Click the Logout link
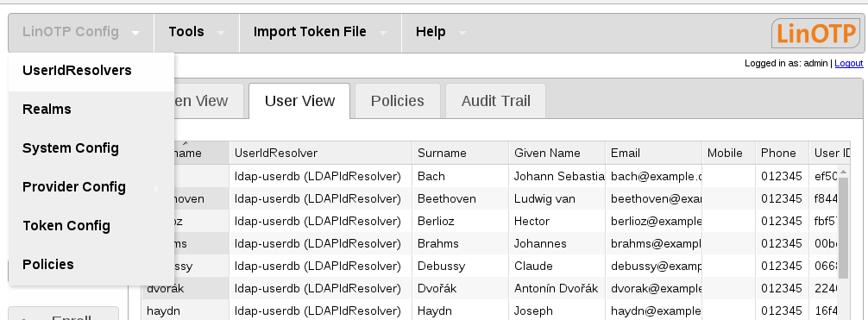The image size is (868, 320). pos(849,64)
